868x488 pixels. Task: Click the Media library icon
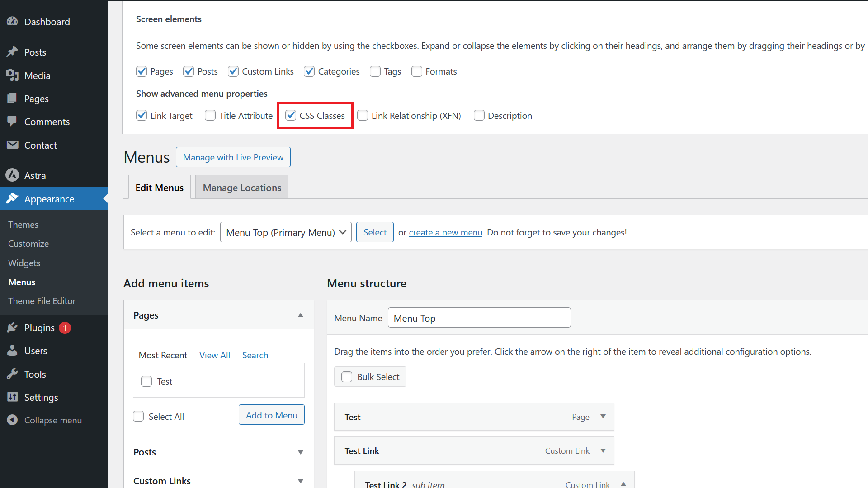click(12, 75)
